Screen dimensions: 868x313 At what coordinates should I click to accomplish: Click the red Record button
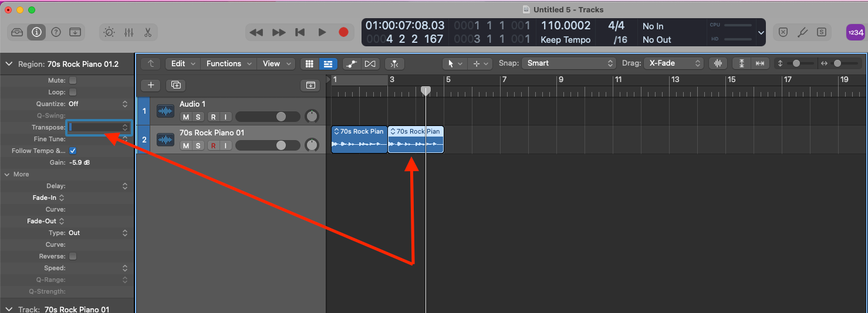pos(343,33)
